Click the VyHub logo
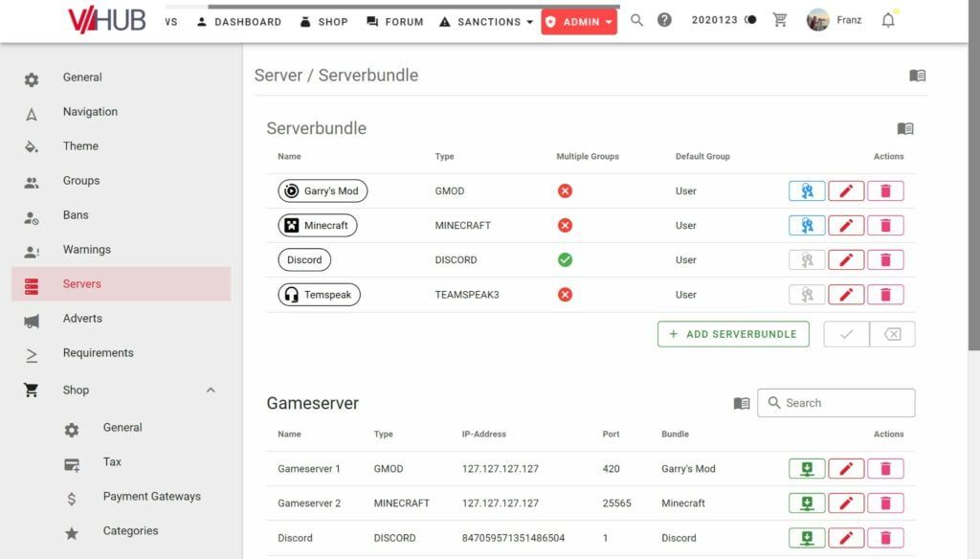This screenshot has width=980, height=559. [107, 20]
